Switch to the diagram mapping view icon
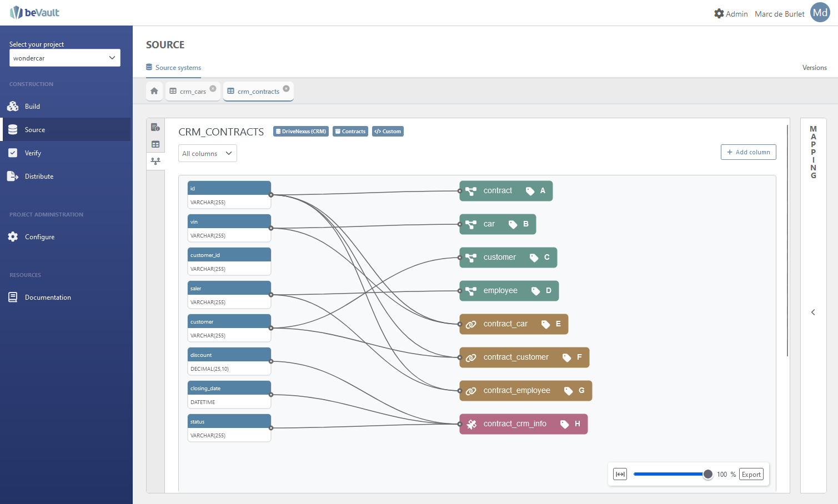 point(155,161)
